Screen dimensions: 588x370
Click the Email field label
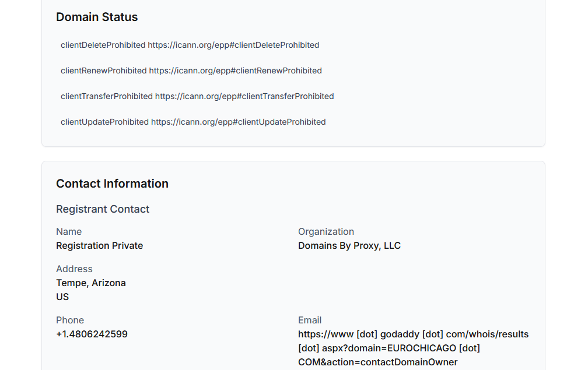tap(310, 320)
